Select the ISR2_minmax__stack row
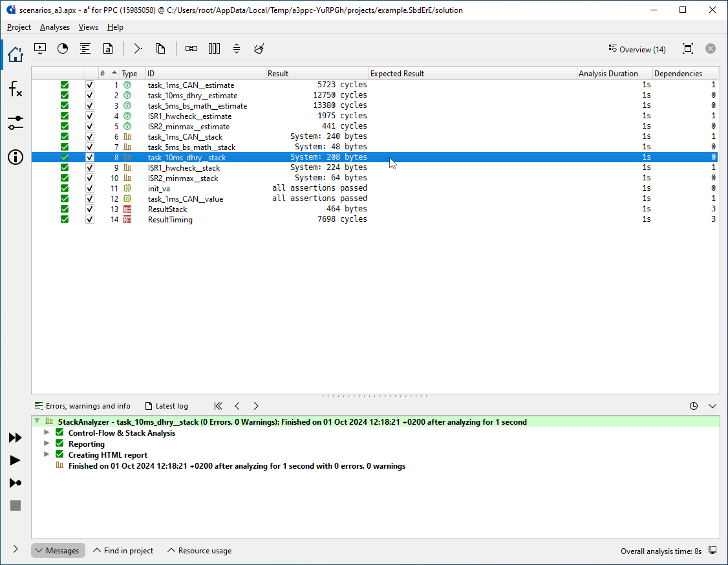The width and height of the screenshot is (728, 565). tap(375, 178)
